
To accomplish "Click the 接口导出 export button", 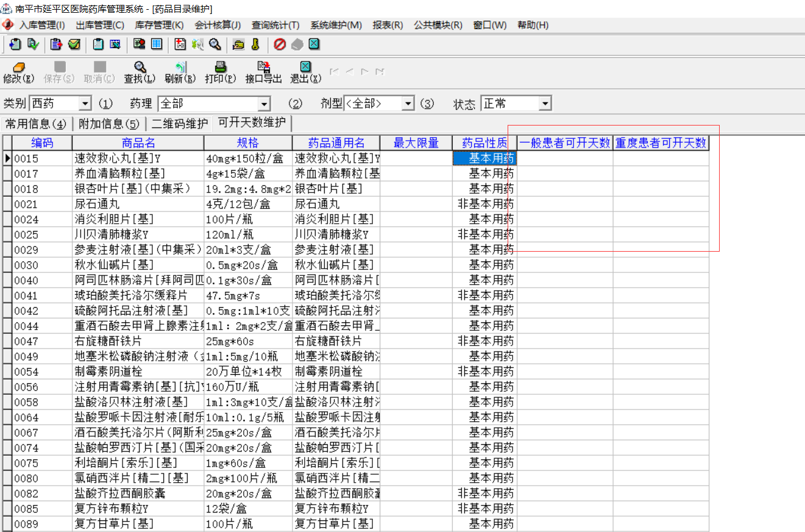I will pyautogui.click(x=264, y=73).
